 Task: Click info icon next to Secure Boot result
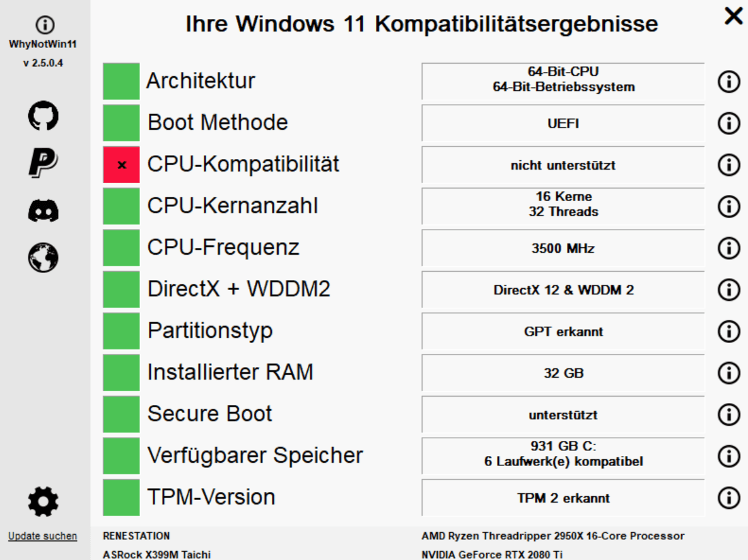[729, 414]
